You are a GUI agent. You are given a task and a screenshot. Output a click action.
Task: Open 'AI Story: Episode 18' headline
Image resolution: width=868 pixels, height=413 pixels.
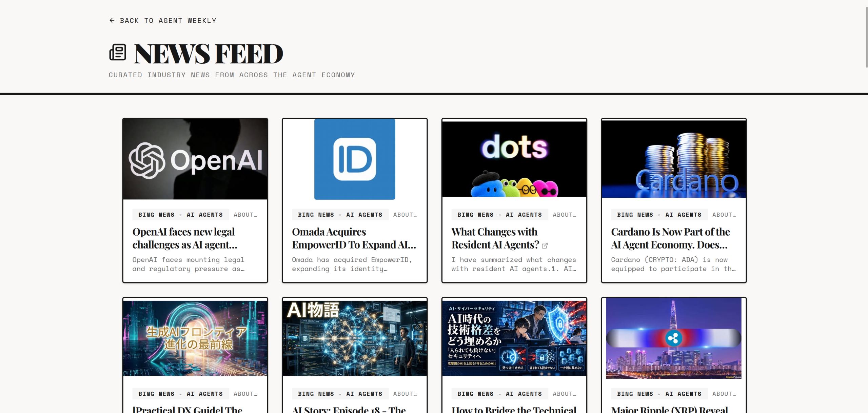(x=349, y=409)
